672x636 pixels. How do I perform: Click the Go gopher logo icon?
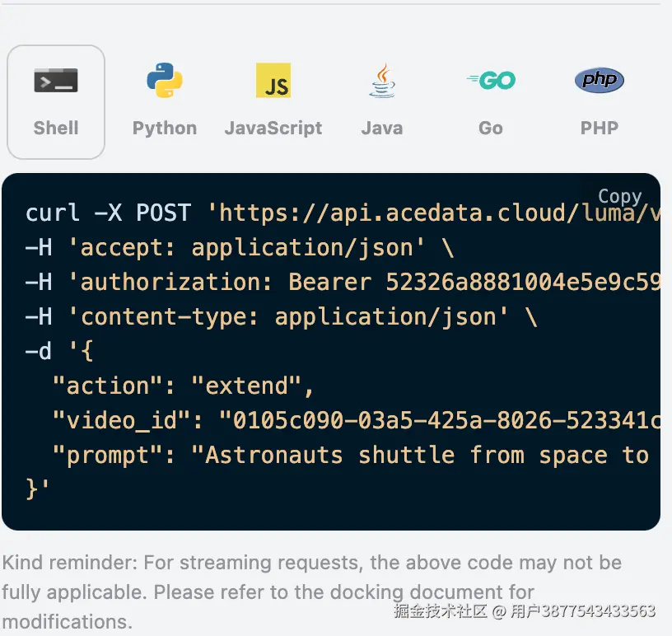pos(491,81)
